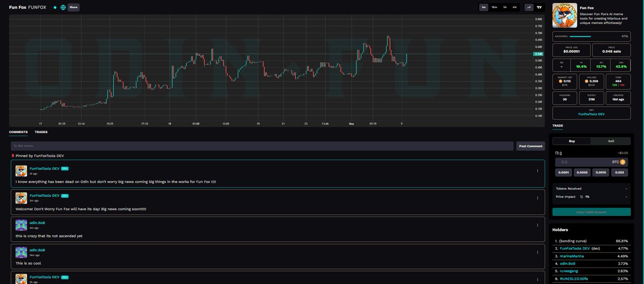Open RUNESLEO.blife holder profile
This screenshot has width=644, height=284.
(x=573, y=279)
